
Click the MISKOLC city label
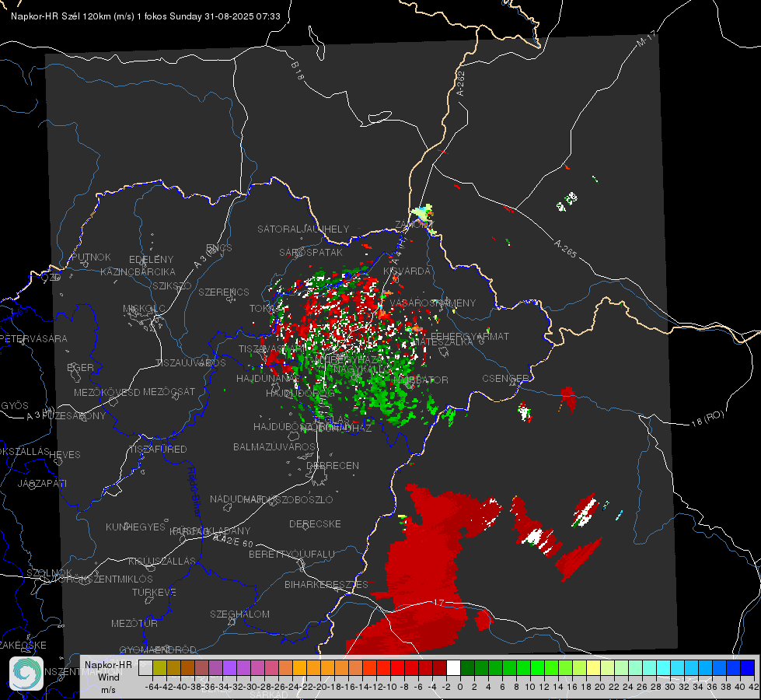click(x=144, y=309)
